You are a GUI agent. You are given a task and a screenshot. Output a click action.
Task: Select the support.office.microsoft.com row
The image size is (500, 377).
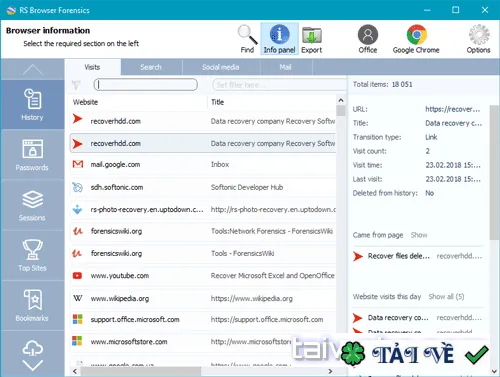pyautogui.click(x=203, y=319)
